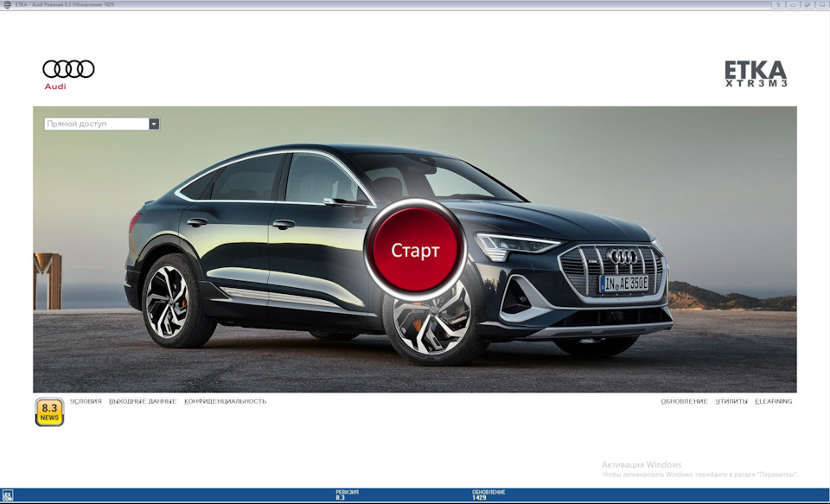Open the ВЫХОДНЫЕ ДАННЫЕ link
830x504 pixels.
(143, 401)
